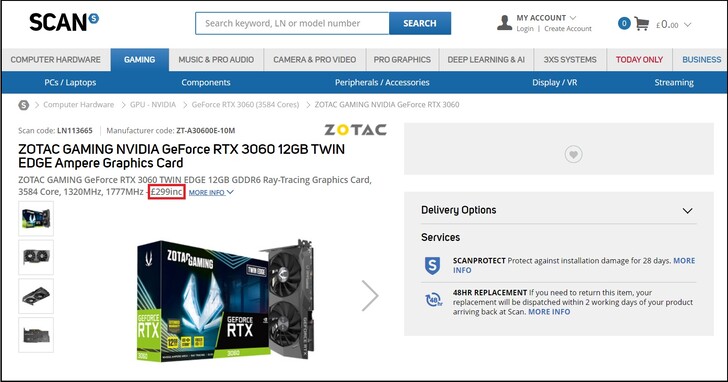Go to GPU - NVIDIA breadcrumb
Image resolution: width=728 pixels, height=382 pixels.
(153, 105)
